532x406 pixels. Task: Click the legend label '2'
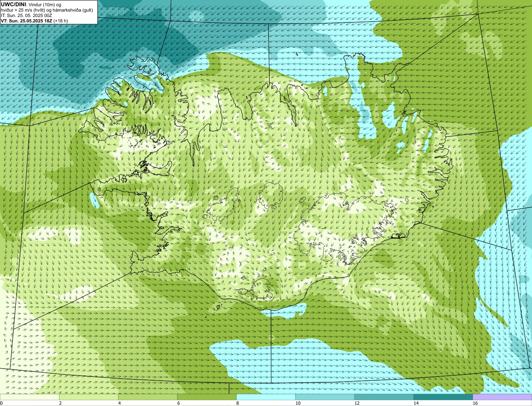tap(60, 403)
